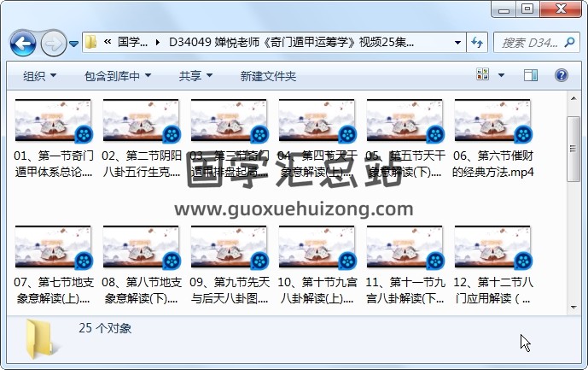Select video thumbnail 07、第七节地支象意解读(上)
Image resolution: width=588 pixels, height=370 pixels.
pyautogui.click(x=53, y=247)
